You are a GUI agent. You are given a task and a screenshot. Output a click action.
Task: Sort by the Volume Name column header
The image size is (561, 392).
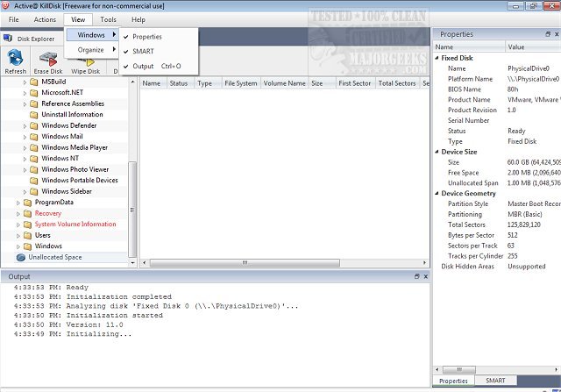tap(284, 83)
